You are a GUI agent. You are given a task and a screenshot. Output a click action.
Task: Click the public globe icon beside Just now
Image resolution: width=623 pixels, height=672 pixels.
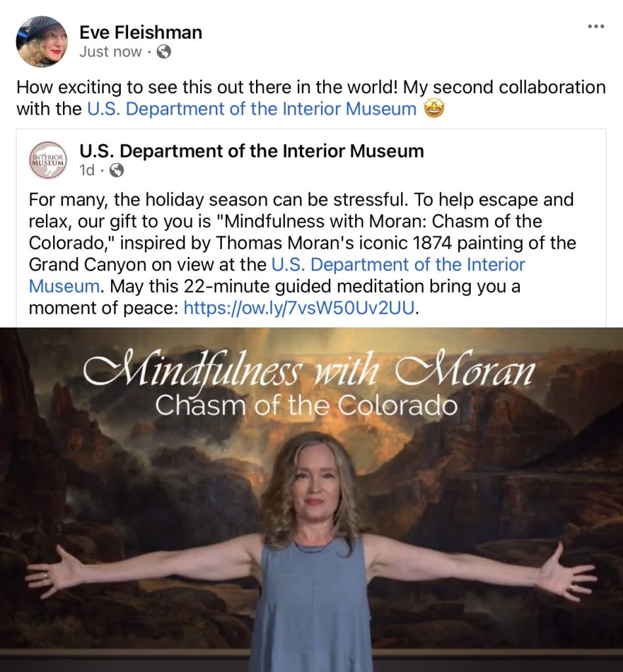[163, 52]
